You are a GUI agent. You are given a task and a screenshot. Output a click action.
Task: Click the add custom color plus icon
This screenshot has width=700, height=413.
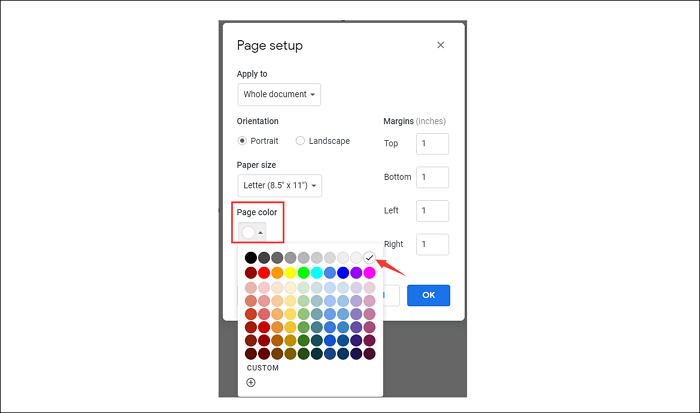click(x=251, y=382)
